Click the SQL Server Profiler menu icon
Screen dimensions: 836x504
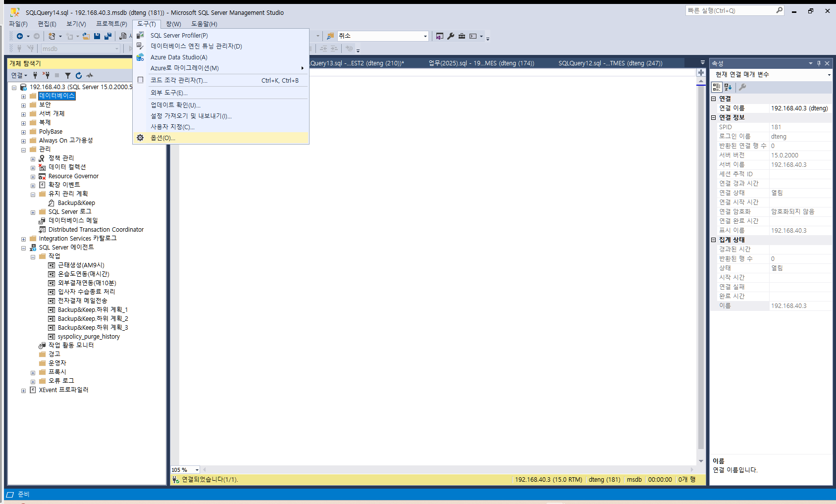click(x=140, y=35)
